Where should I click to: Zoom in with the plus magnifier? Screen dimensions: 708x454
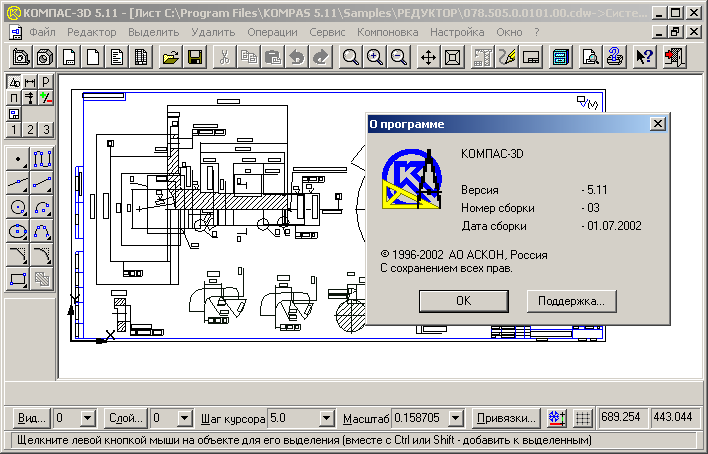pos(374,57)
